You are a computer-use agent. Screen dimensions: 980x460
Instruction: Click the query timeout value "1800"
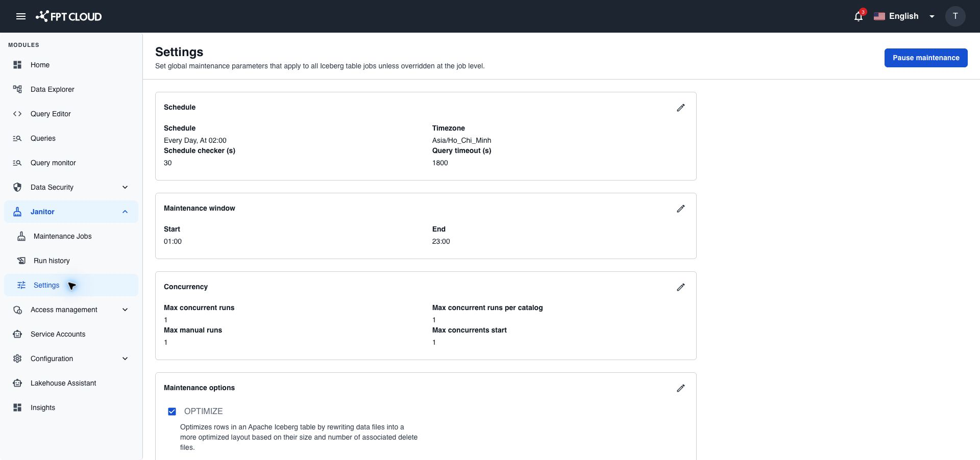pos(440,163)
